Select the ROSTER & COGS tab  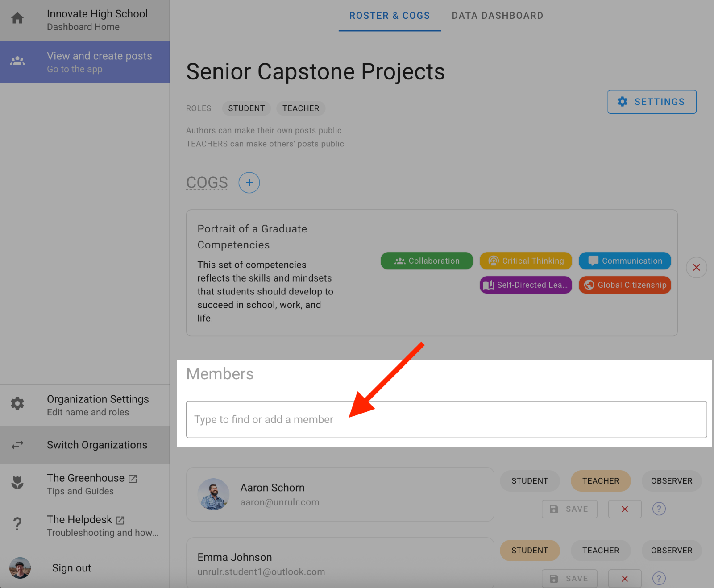[389, 15]
